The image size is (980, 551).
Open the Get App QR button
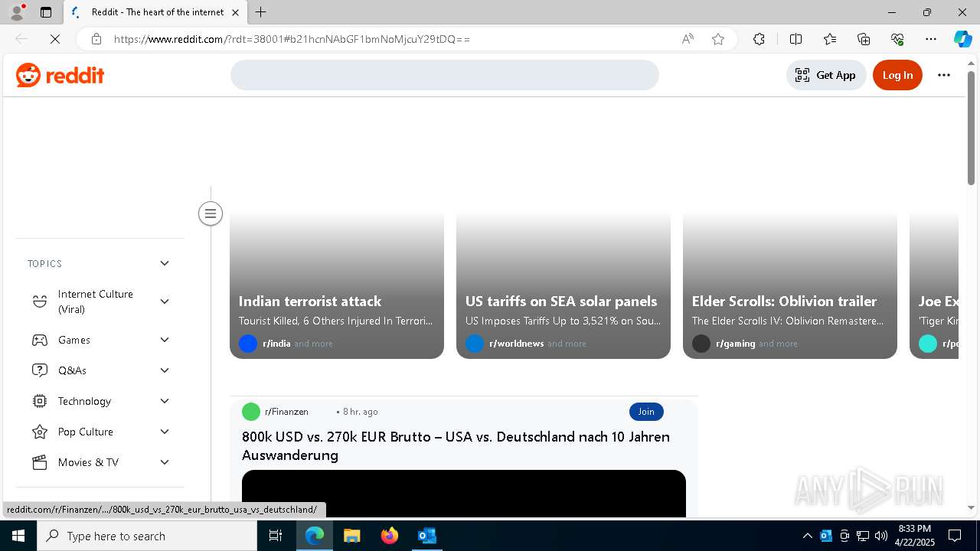point(825,75)
